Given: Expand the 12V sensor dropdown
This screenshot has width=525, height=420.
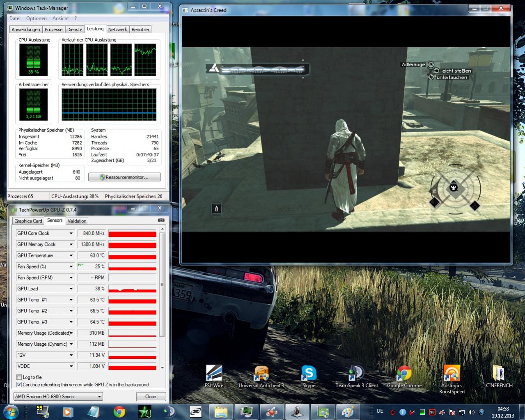Looking at the screenshot, I should [x=71, y=355].
